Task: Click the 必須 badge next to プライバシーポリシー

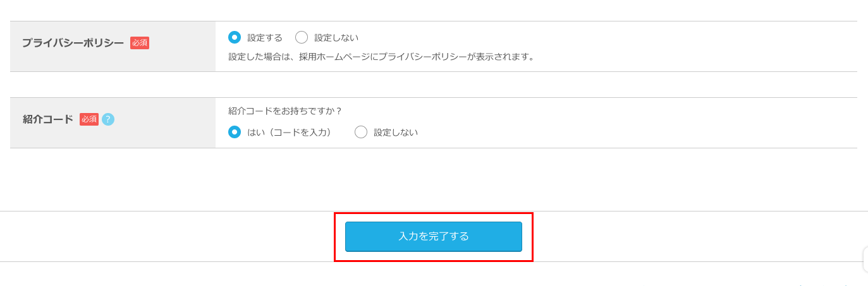Action: pos(140,43)
